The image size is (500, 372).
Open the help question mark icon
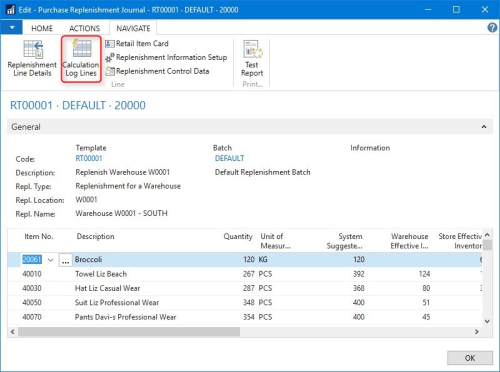[x=492, y=27]
